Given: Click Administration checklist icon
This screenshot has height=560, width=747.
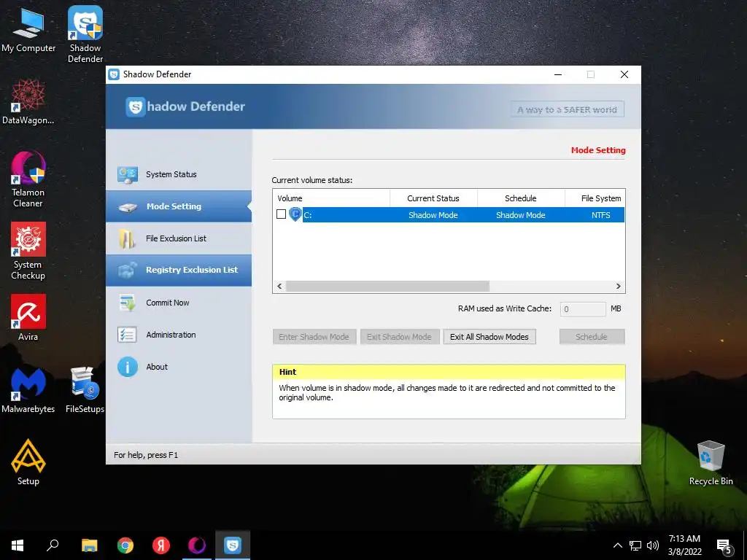Looking at the screenshot, I should pyautogui.click(x=127, y=335).
